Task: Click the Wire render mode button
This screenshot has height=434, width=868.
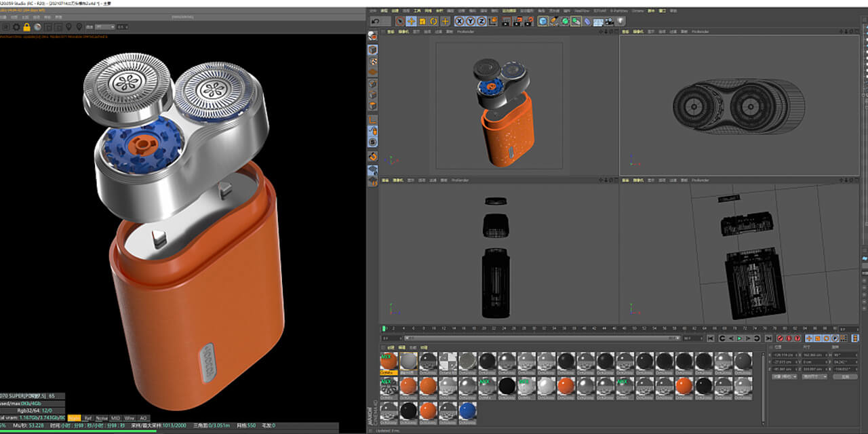Action: 128,418
